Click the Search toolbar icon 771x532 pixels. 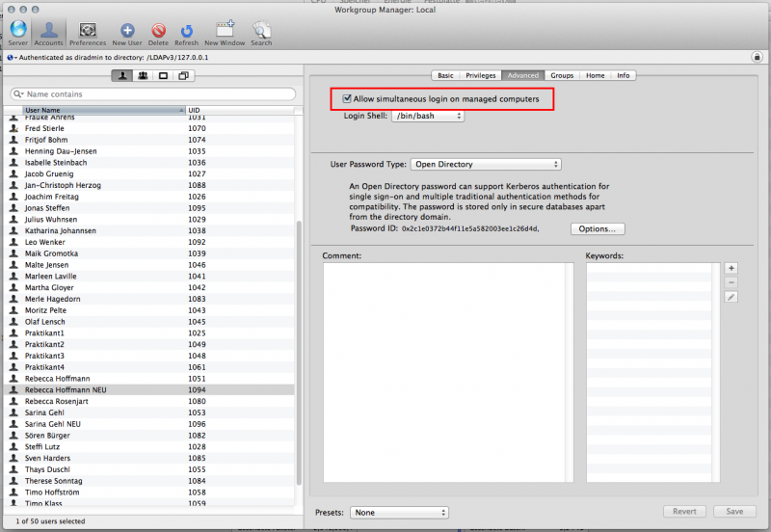[x=261, y=30]
